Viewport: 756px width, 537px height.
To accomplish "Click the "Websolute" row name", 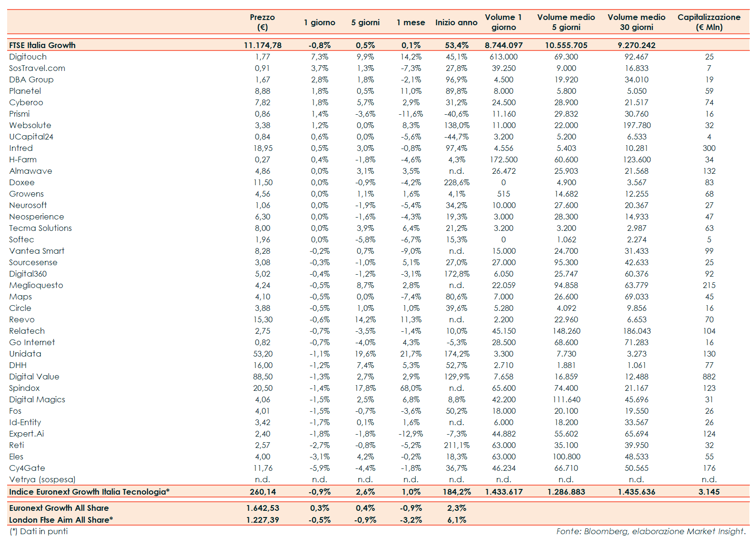I will click(x=30, y=125).
